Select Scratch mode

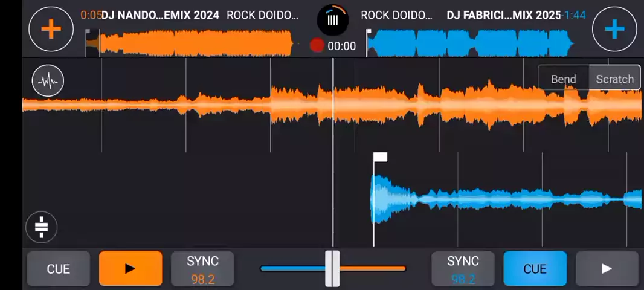click(x=614, y=79)
